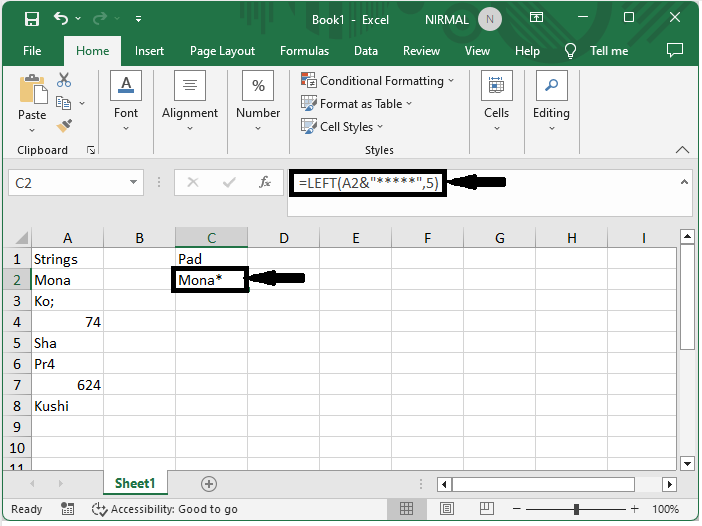Click the zoom slider handle
The height and width of the screenshot is (526, 702).
pos(576,509)
